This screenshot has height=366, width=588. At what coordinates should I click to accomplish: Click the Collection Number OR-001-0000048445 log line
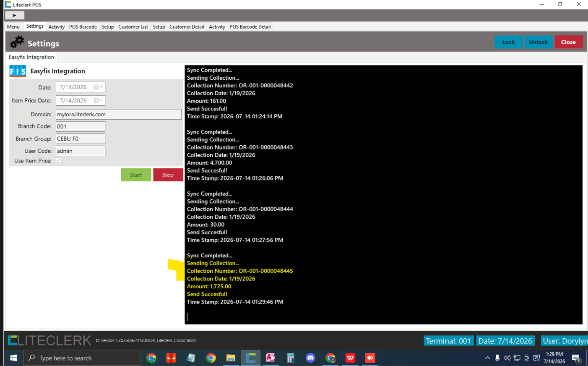(240, 271)
